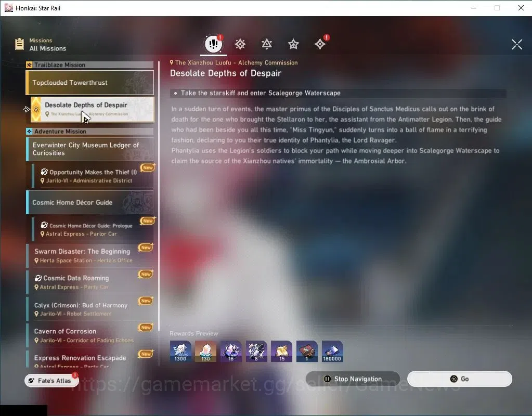Click the New badge on Cavern of Corrosion

coord(146,327)
